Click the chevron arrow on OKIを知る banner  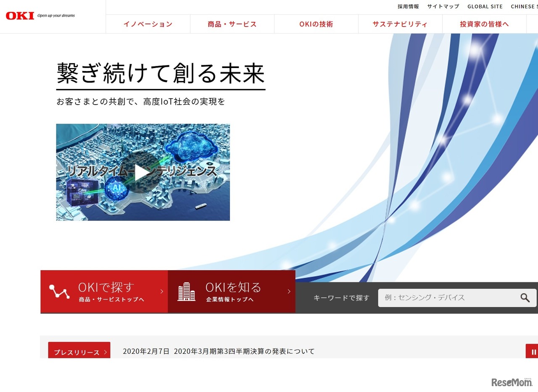tap(289, 292)
